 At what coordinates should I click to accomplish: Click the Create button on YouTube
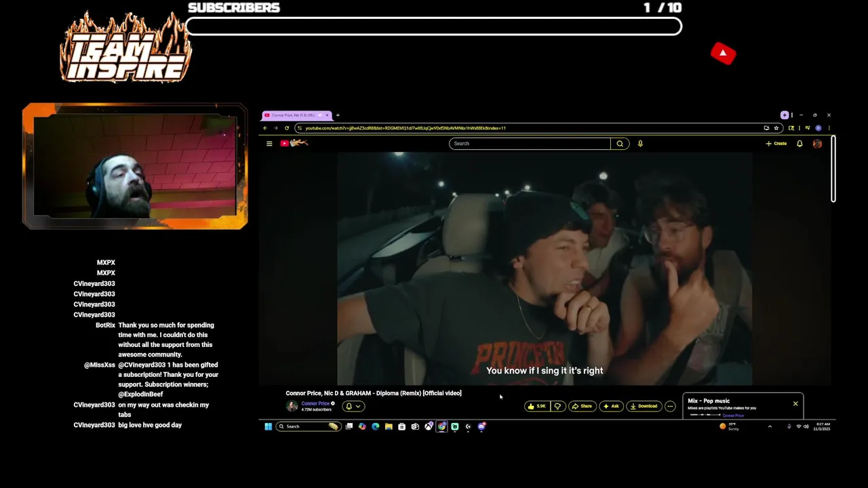(776, 144)
